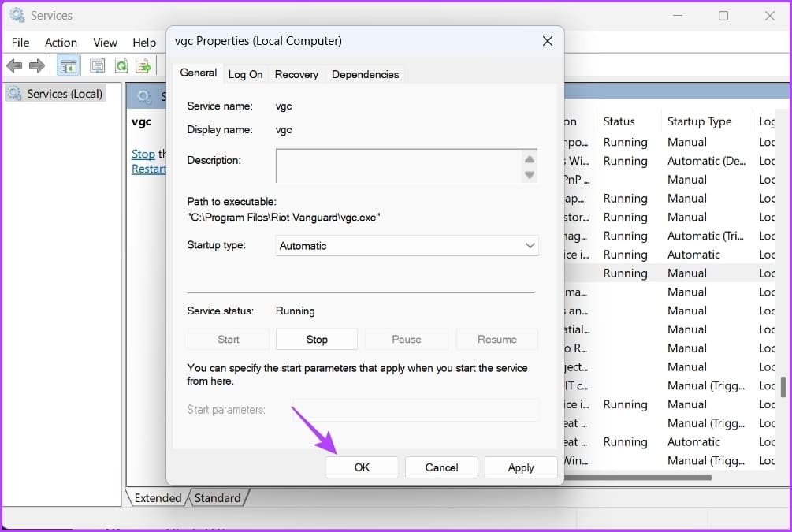Click the Forward arrow in Services toolbar
The image size is (792, 532).
click(x=37, y=65)
